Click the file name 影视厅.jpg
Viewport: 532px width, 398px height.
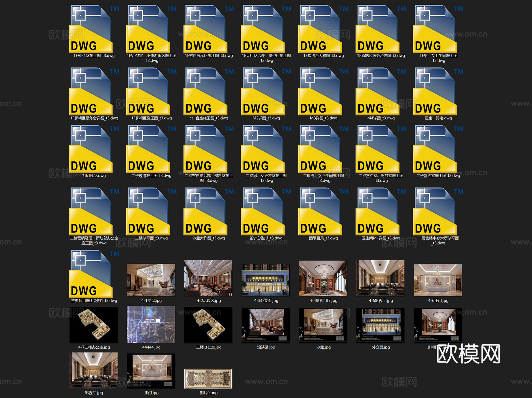[x=94, y=393]
